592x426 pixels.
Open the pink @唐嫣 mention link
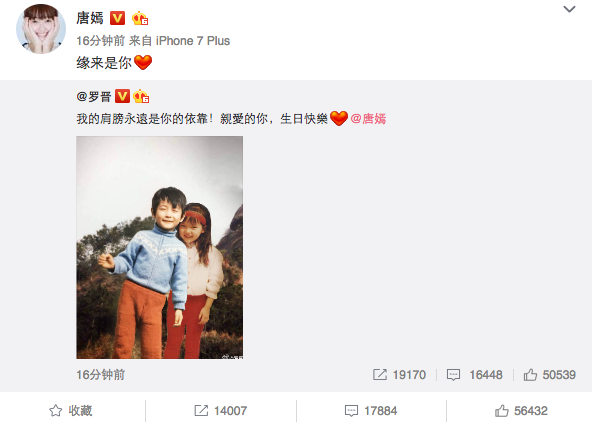click(368, 119)
